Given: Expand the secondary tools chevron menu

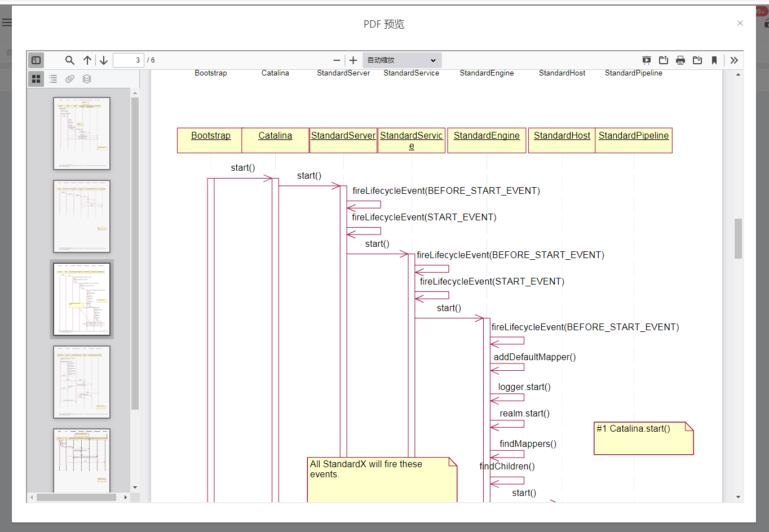Looking at the screenshot, I should 734,60.
